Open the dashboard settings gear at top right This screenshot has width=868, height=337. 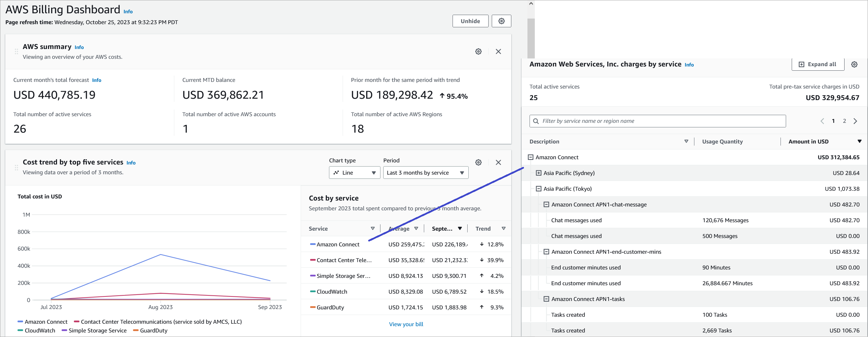pos(501,21)
